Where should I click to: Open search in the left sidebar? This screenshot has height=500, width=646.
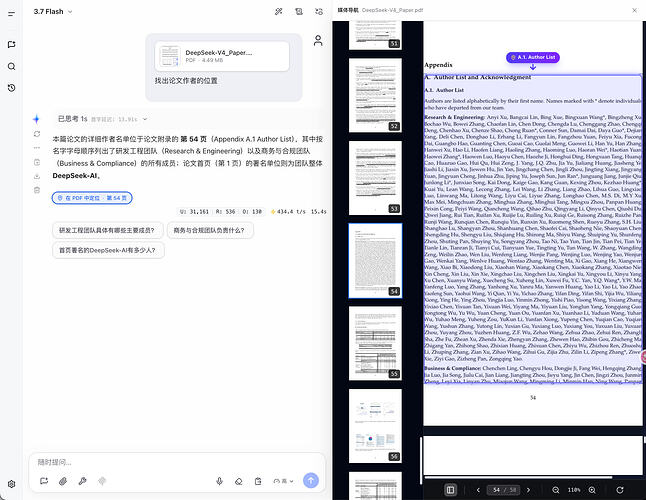pyautogui.click(x=12, y=66)
